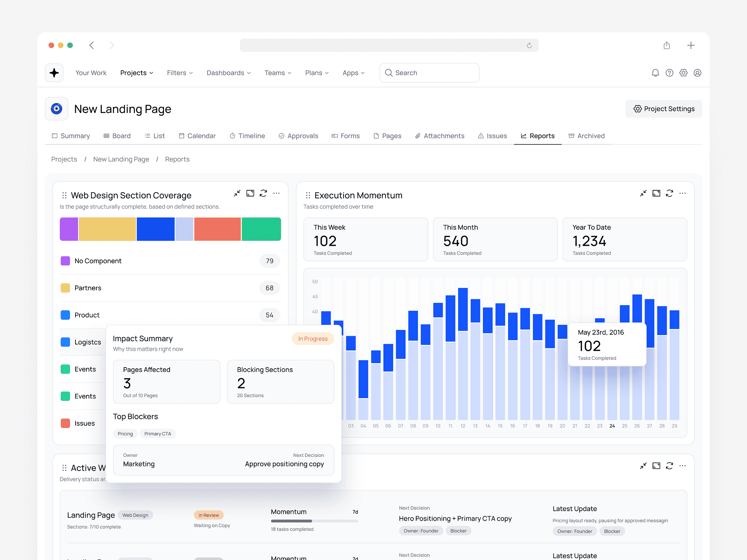The height and width of the screenshot is (560, 747).
Task: Expand the Projects dropdown menu
Action: [137, 73]
